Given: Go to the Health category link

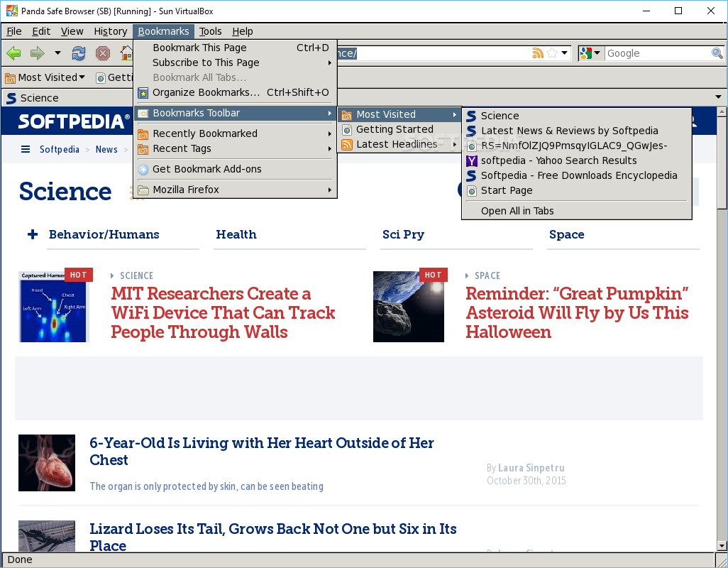Looking at the screenshot, I should (236, 234).
